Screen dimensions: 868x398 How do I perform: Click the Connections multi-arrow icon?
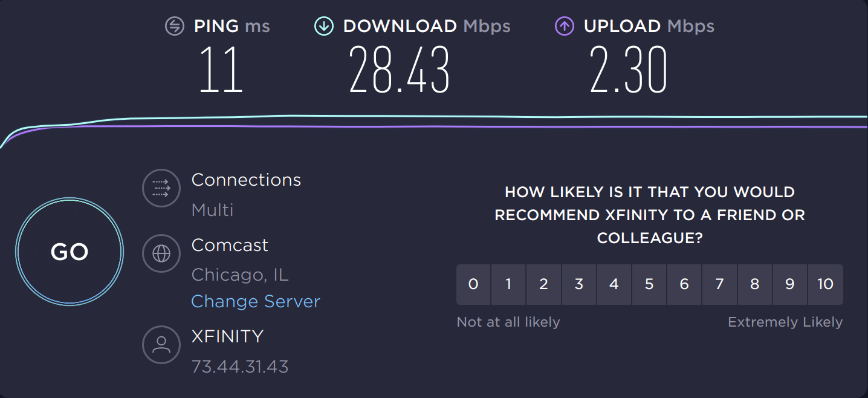[x=161, y=188]
